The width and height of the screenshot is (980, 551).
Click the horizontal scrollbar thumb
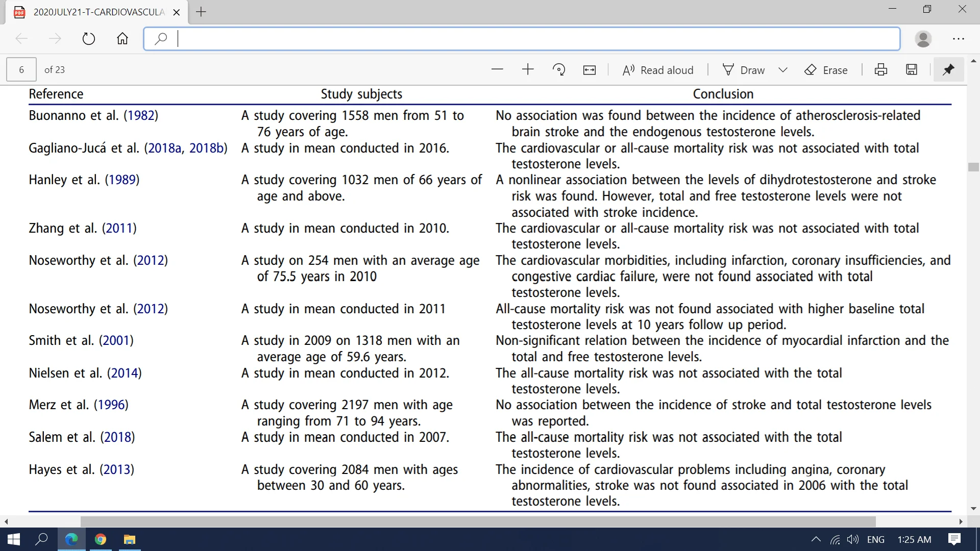(x=478, y=521)
